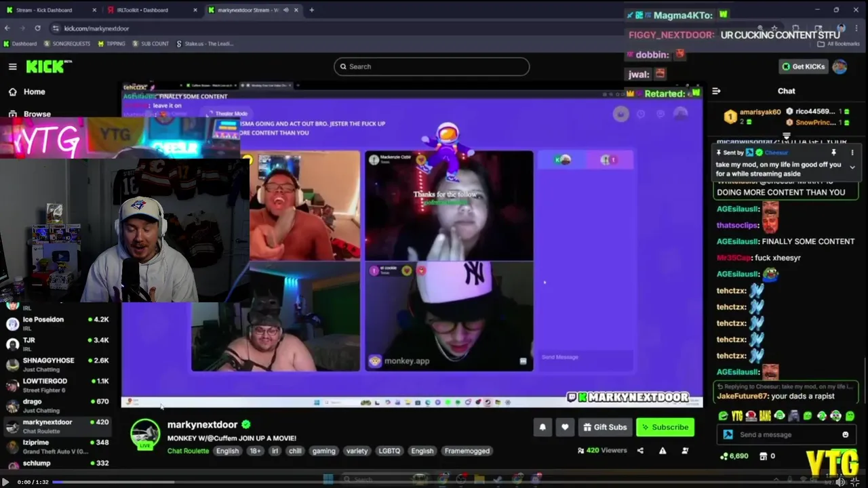Share the stream via share icon
Viewport: 868px width, 488px height.
[x=640, y=450]
